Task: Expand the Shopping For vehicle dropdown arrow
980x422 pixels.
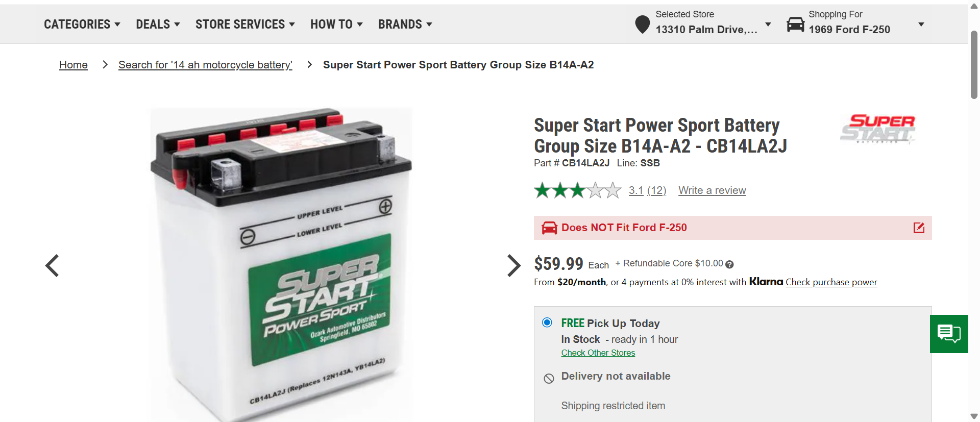Action: pyautogui.click(x=921, y=24)
